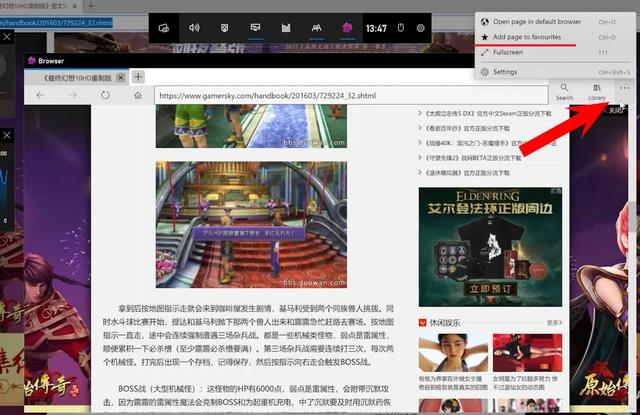Viewport: 640px width, 415px height.
Task: Click the browser forward arrow
Action: point(70,95)
